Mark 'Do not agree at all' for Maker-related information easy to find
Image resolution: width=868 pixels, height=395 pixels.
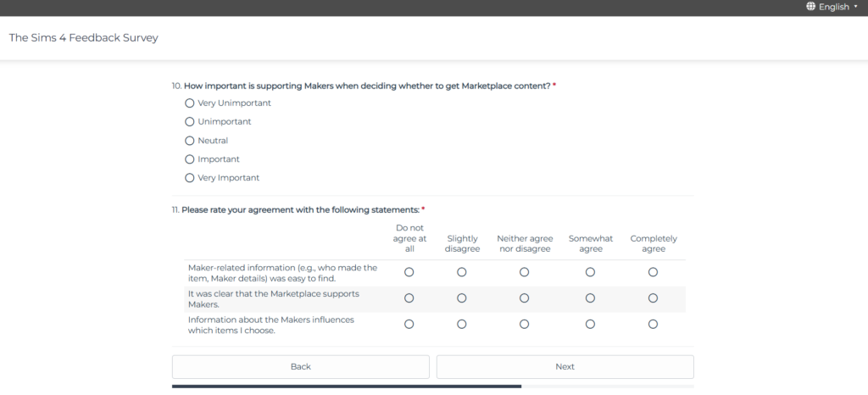tap(409, 272)
